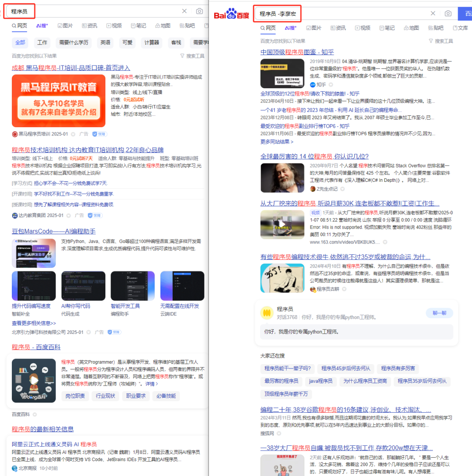Choose the 计算器 filter chip

point(152,42)
